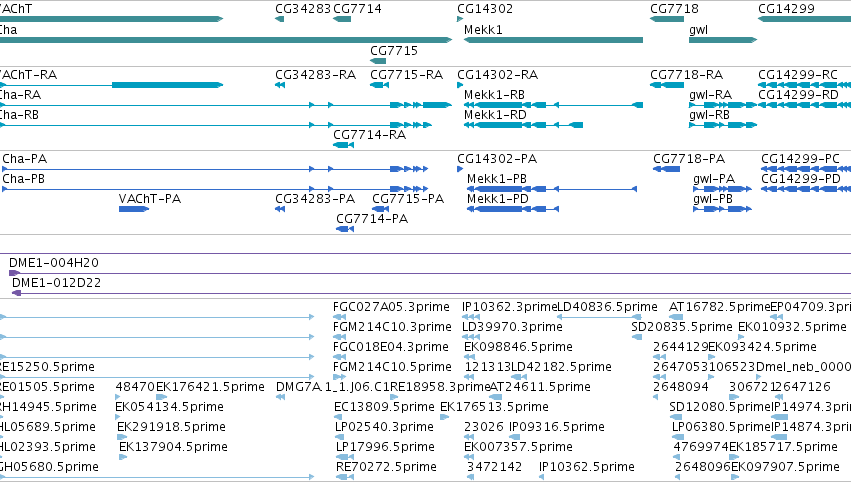This screenshot has width=851, height=482.
Task: Click the blue VAChT-PA protein bar
Action: point(134,209)
